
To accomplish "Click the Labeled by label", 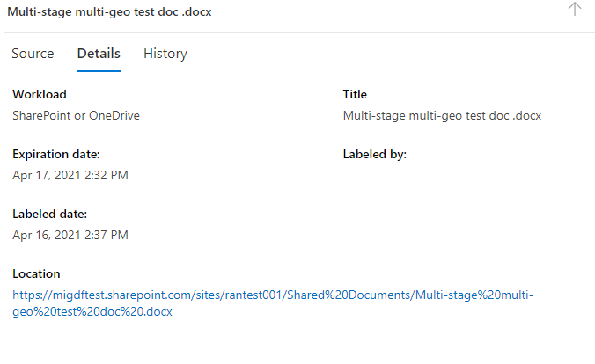I will click(x=375, y=154).
